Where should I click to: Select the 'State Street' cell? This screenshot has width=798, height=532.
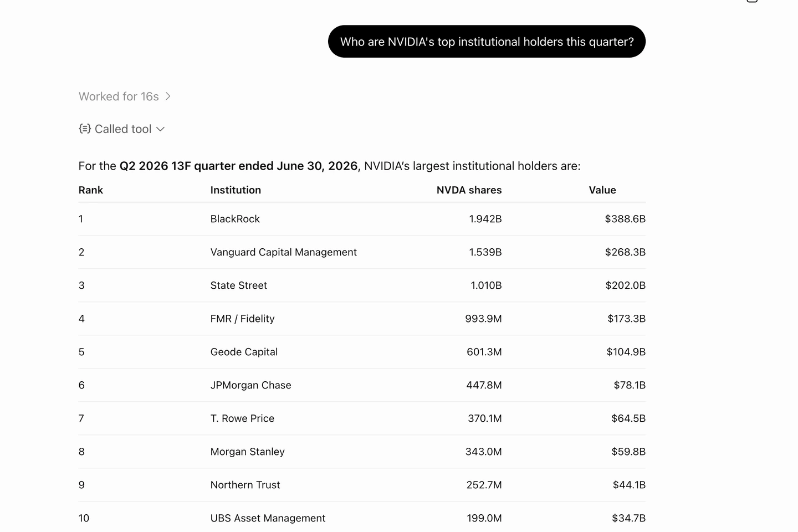(239, 285)
